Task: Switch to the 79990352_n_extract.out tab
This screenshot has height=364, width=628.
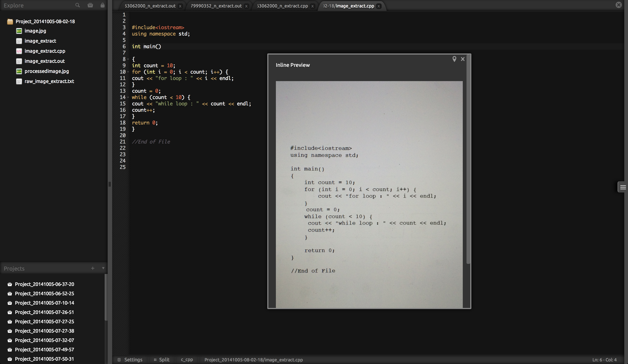Action: (216, 6)
